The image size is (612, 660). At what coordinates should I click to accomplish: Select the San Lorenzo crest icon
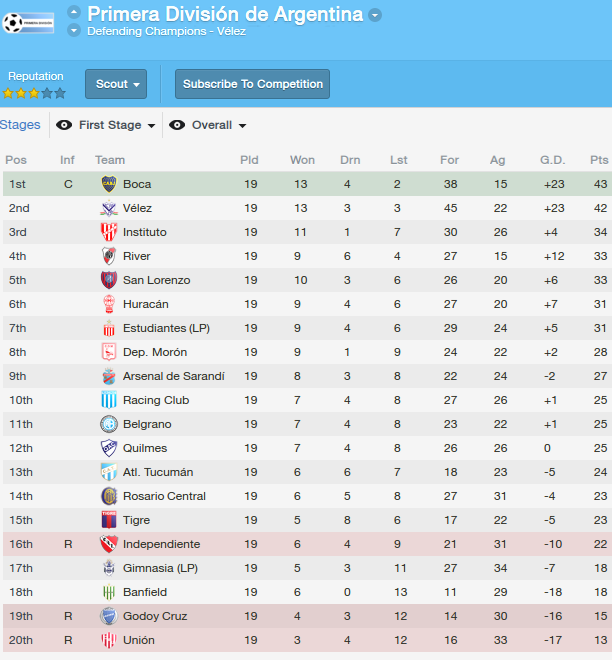[109, 280]
